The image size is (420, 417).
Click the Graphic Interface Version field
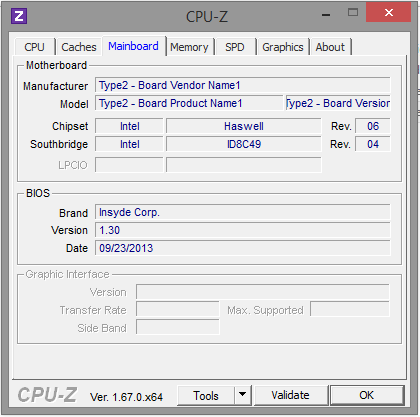click(x=263, y=292)
